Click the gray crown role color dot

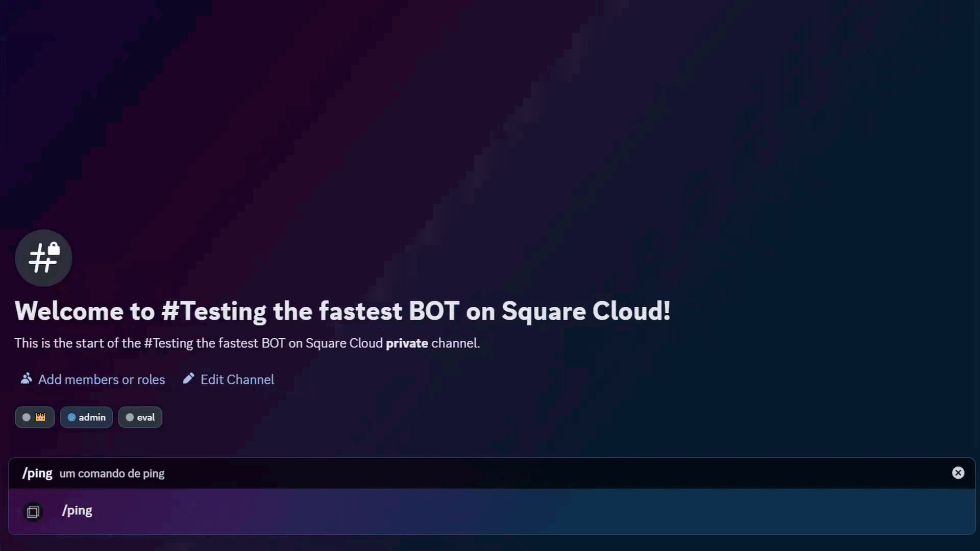pos(27,417)
